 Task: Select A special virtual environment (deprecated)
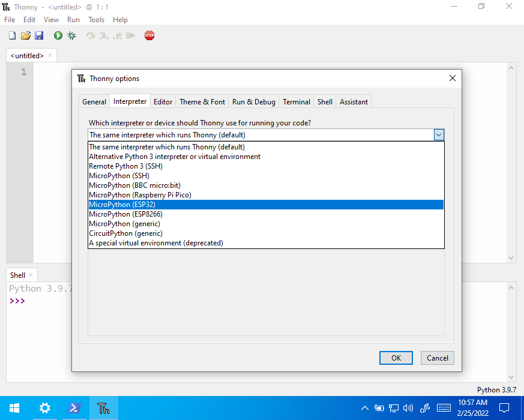click(x=266, y=243)
